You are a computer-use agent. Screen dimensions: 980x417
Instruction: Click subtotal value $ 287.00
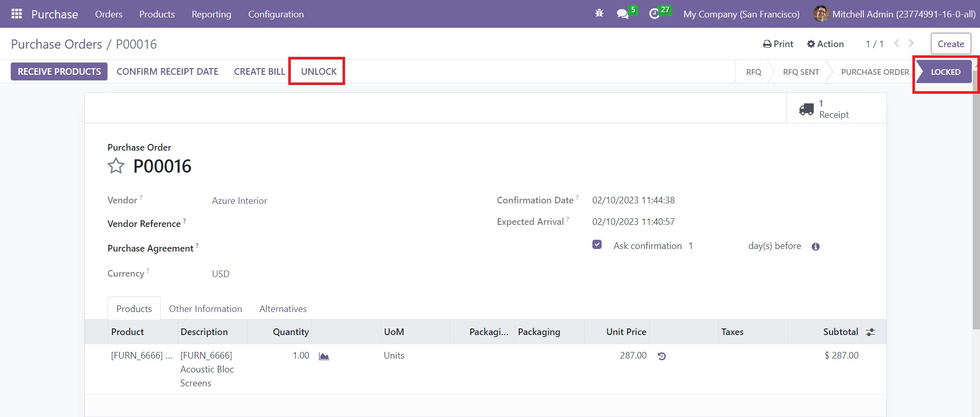(841, 356)
